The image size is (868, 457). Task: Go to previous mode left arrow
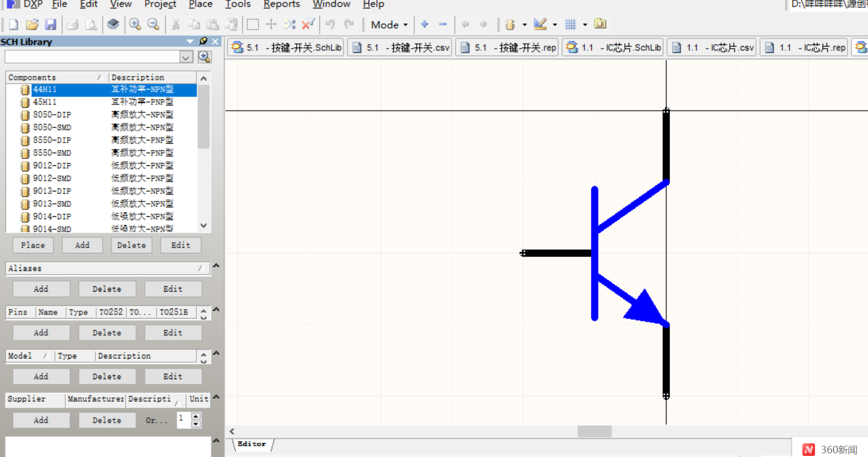click(x=465, y=24)
